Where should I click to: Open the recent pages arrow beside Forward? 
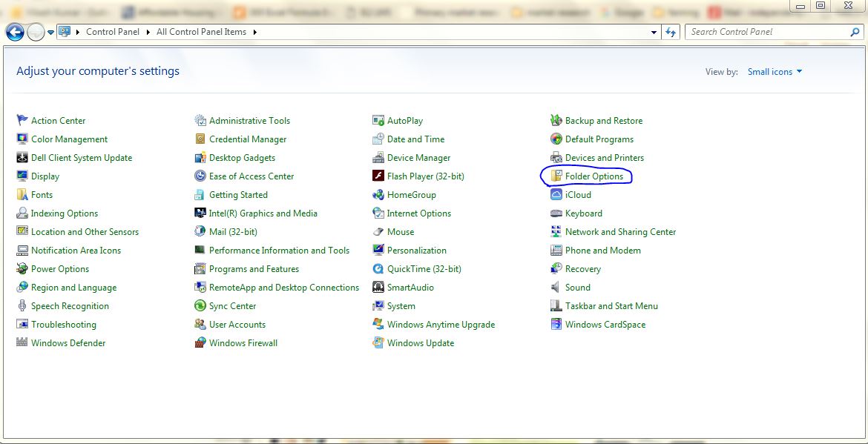(x=50, y=32)
